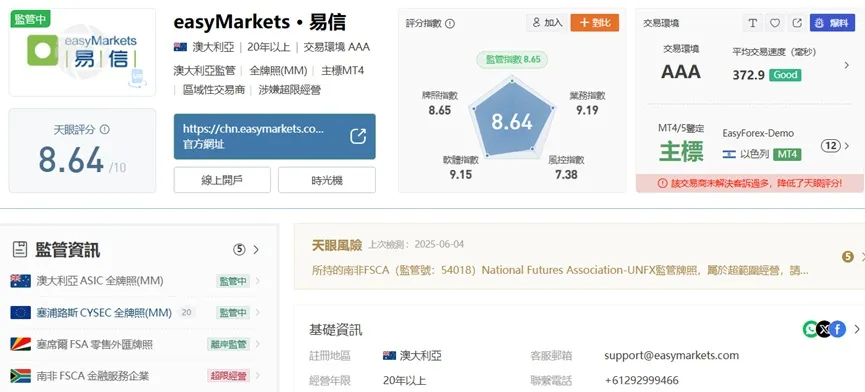Open the 澳大利亞 ASIC 全牌照(MM) row
Screen dimensions: 865x392
136,281
